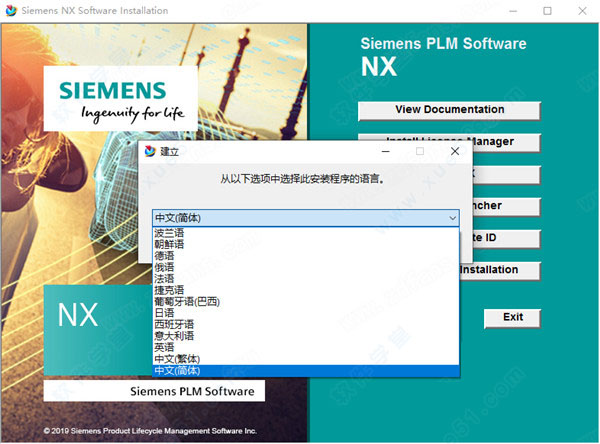600x444 pixels.
Task: Select 波兰语 from the language list
Action: click(x=170, y=232)
